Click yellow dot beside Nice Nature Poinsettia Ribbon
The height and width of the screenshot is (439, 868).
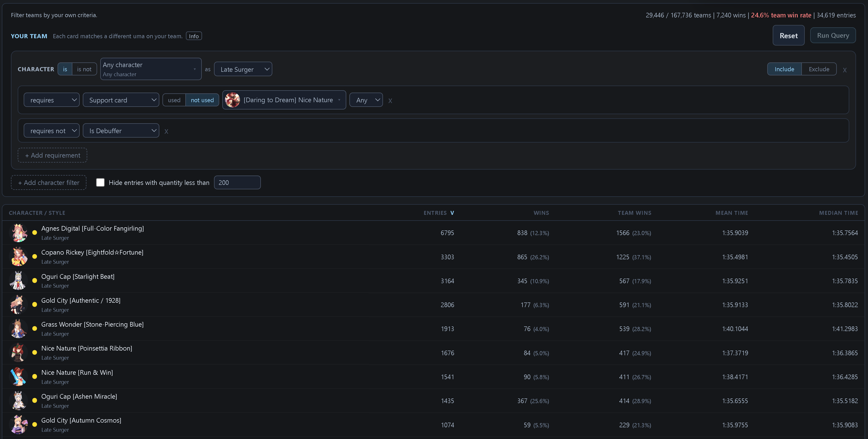coord(34,352)
